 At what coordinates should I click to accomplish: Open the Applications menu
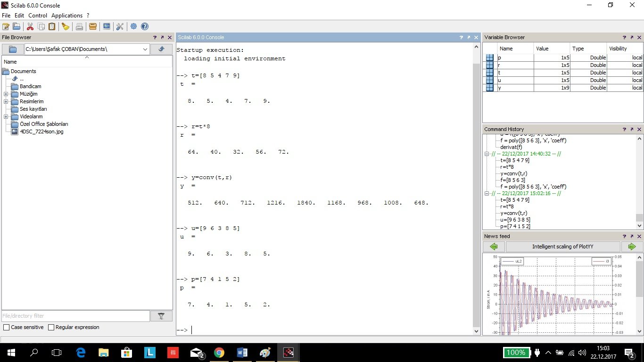coord(67,16)
